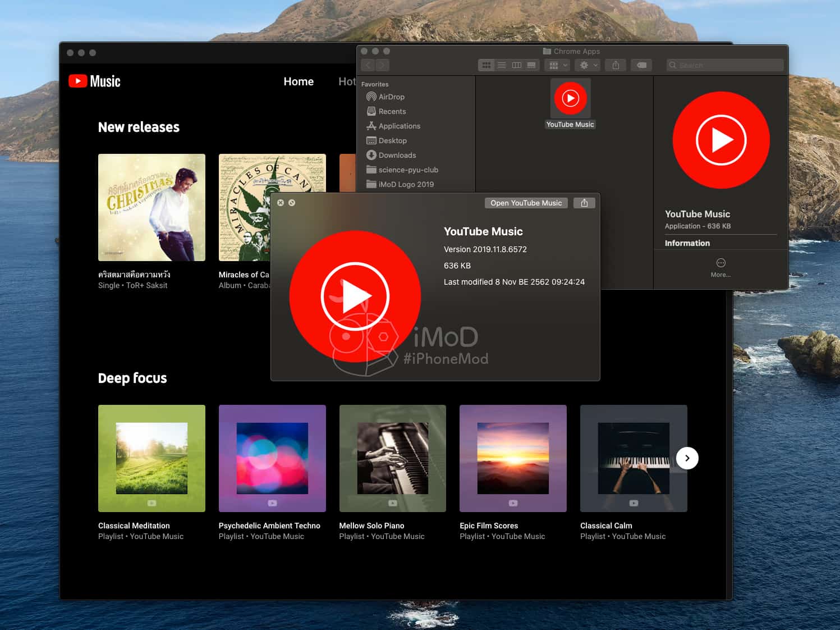This screenshot has height=630, width=840.
Task: Switch Finder to column view
Action: (517, 65)
